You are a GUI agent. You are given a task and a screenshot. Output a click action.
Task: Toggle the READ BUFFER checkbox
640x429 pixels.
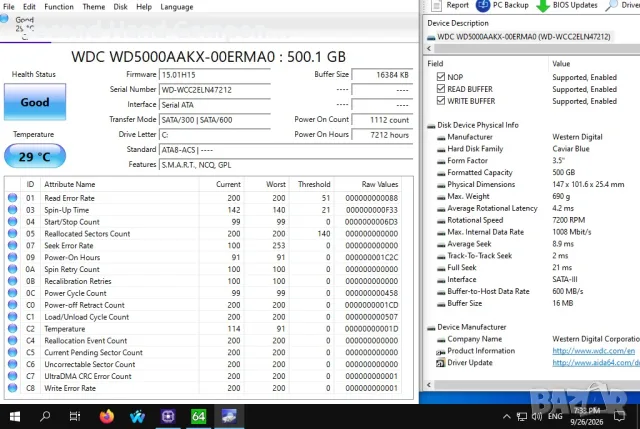point(440,89)
